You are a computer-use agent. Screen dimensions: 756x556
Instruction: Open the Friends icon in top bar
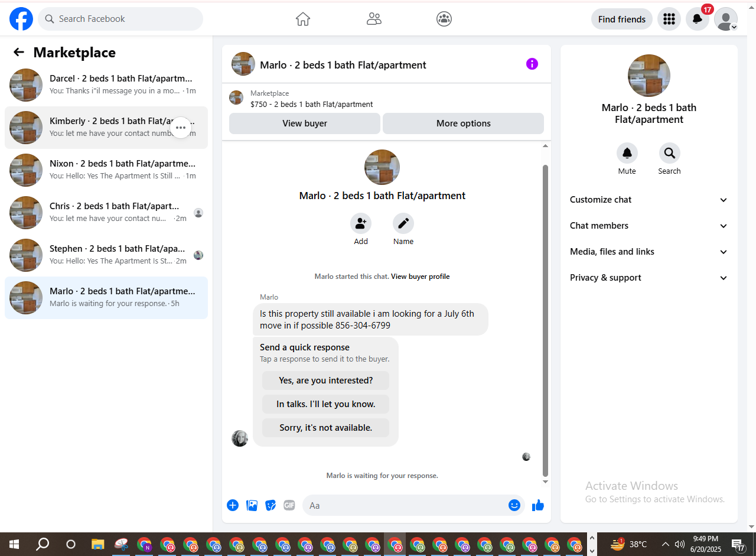(x=374, y=19)
